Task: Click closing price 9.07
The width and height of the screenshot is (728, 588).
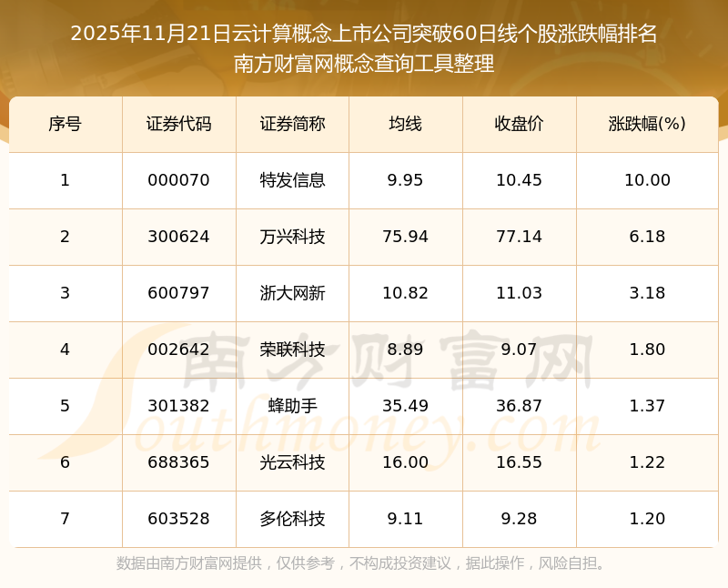Action: (x=519, y=350)
